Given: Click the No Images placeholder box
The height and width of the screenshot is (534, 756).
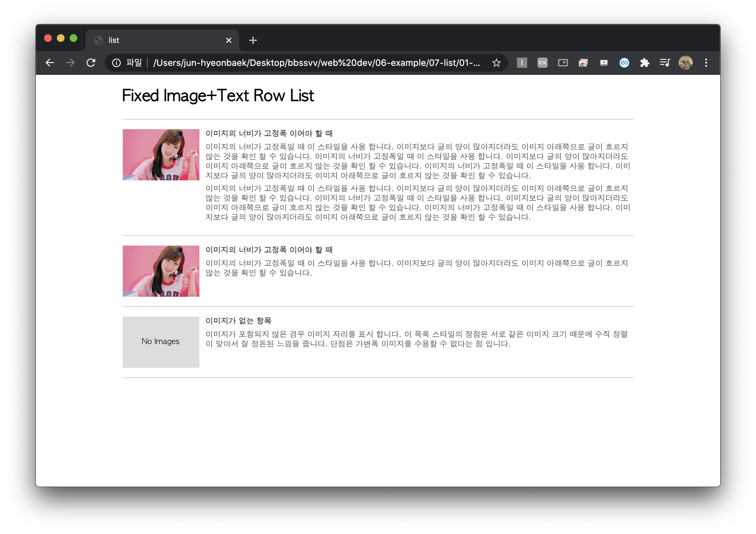Looking at the screenshot, I should [x=161, y=342].
